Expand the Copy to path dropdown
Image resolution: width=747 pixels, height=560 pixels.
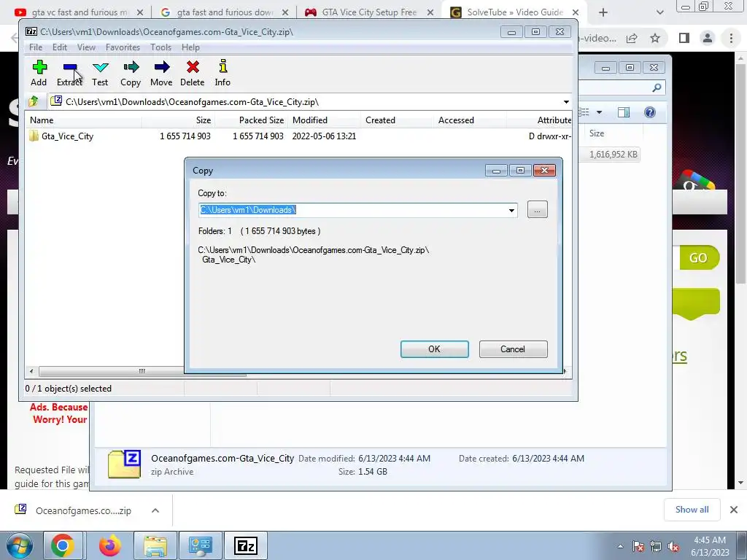(x=511, y=211)
